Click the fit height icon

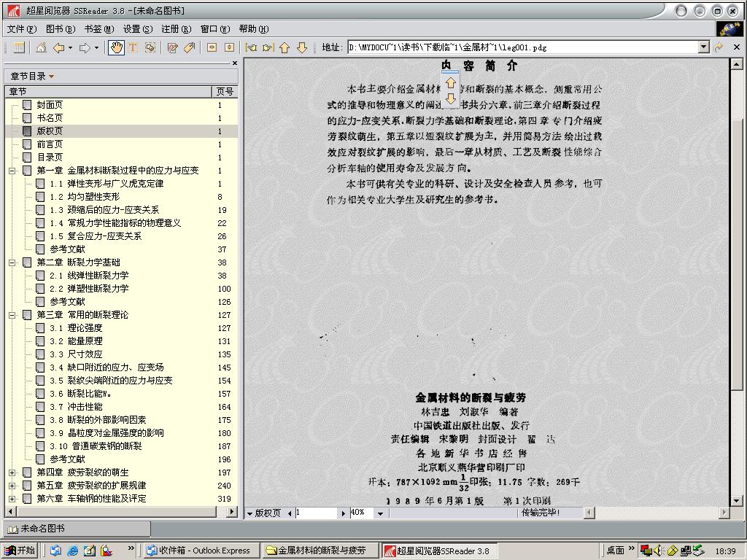(229, 47)
